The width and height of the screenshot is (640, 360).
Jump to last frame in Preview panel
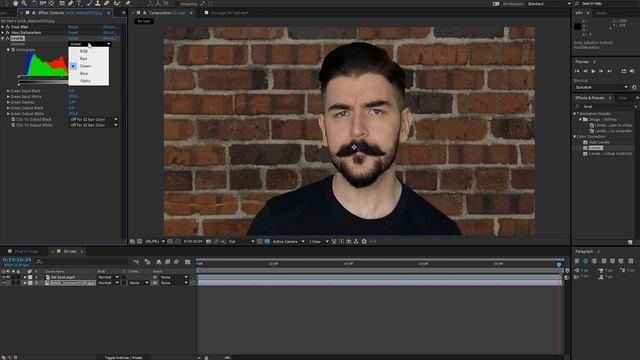[610, 71]
